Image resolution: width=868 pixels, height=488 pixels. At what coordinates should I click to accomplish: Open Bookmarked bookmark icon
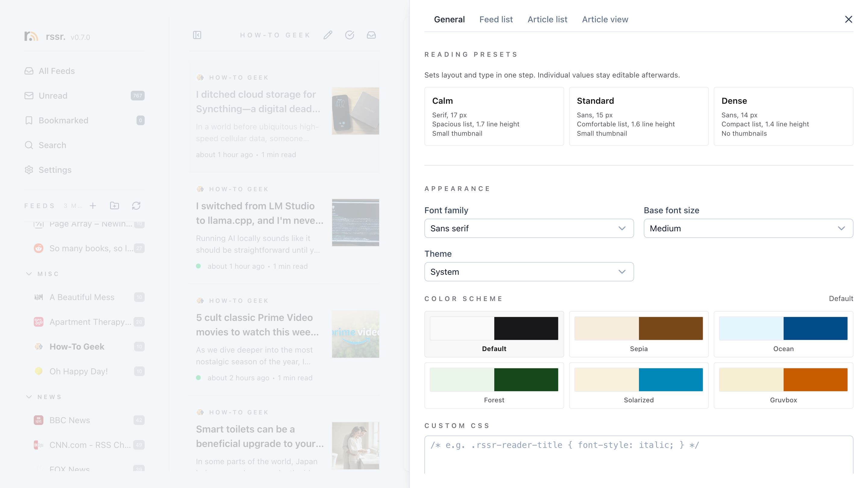coord(29,120)
